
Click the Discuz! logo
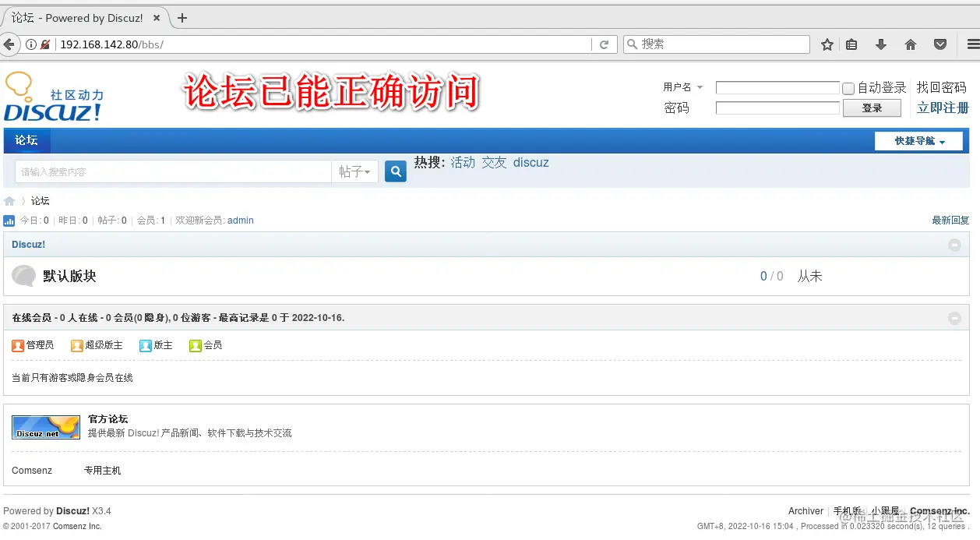coord(54,97)
